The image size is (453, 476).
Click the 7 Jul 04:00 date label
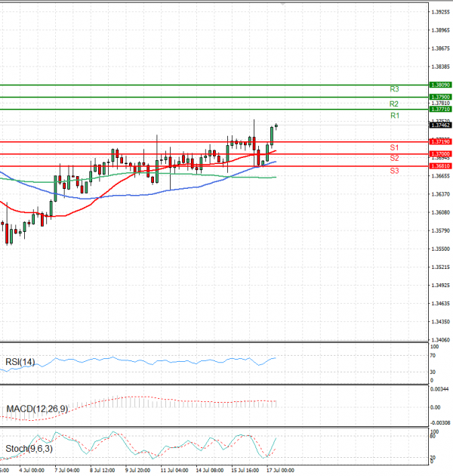pos(67,471)
